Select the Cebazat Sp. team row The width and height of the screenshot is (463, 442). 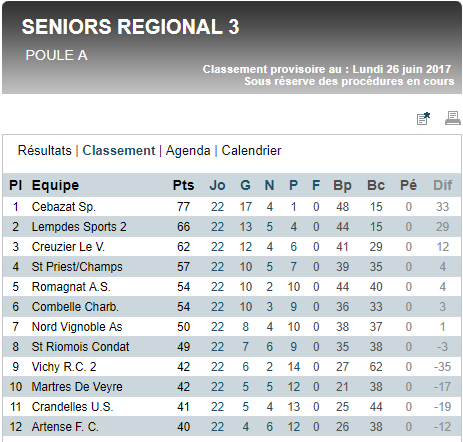tap(232, 207)
